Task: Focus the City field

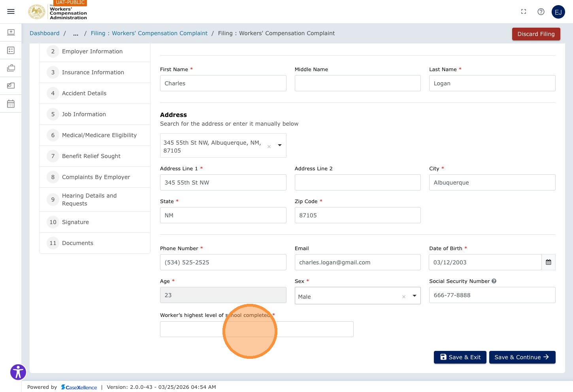Action: tap(492, 183)
